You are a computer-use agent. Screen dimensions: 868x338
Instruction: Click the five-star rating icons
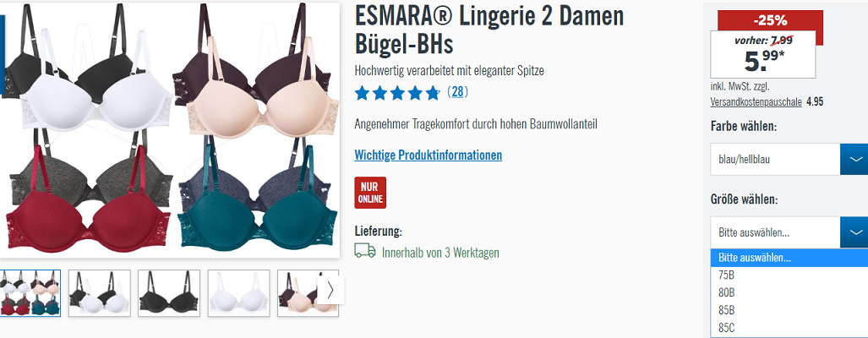click(x=397, y=93)
